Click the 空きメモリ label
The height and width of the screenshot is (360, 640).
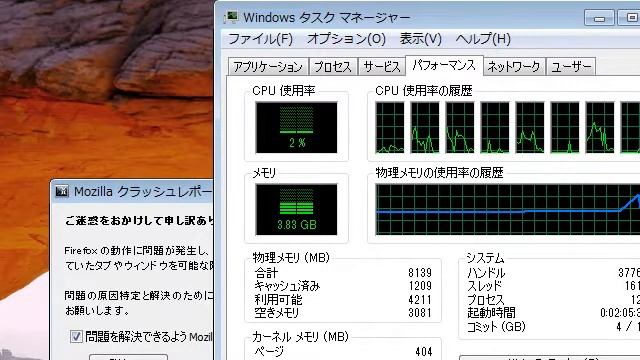[277, 313]
